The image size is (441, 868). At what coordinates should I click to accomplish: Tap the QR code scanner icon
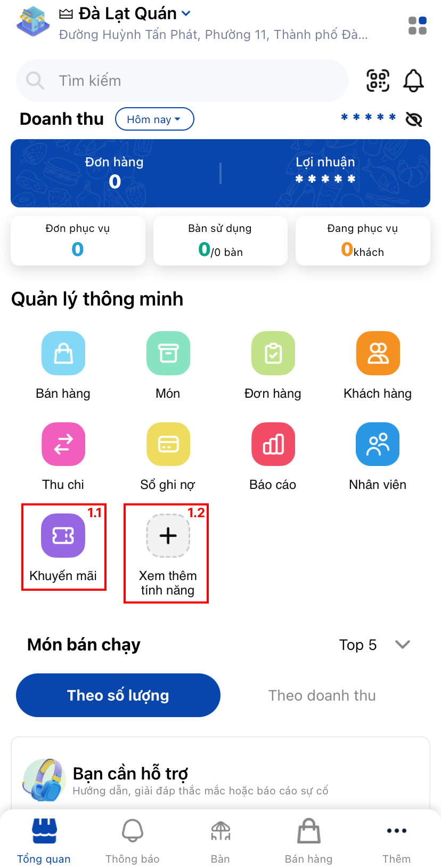point(378,81)
